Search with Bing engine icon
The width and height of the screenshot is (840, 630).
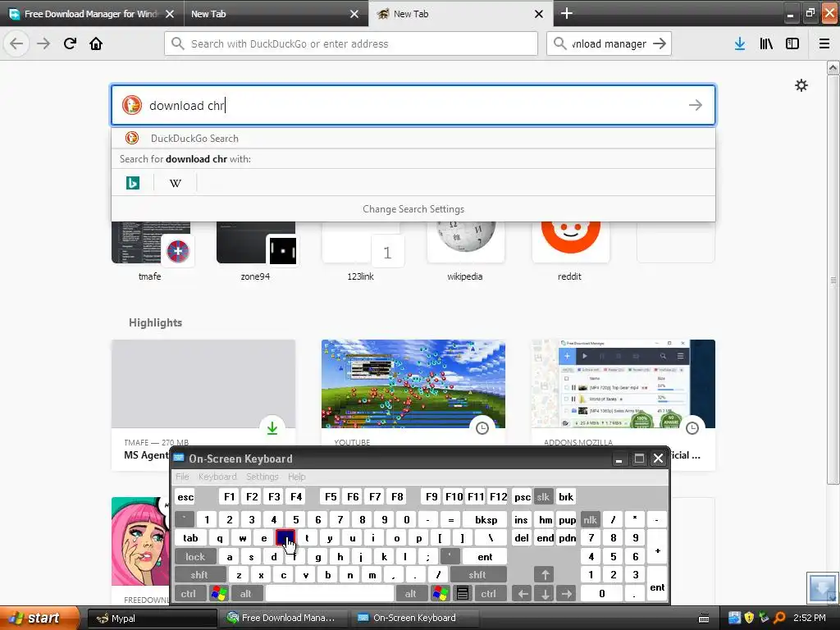click(x=133, y=183)
